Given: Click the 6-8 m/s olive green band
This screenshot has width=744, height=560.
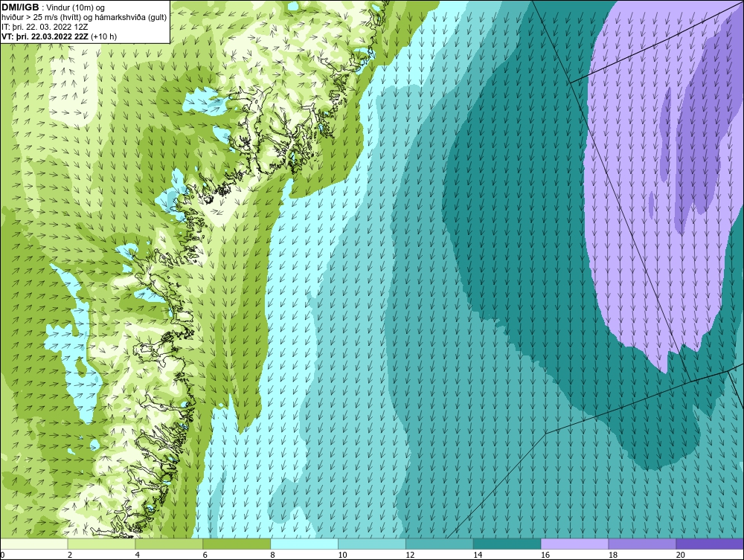Looking at the screenshot, I should point(237,544).
